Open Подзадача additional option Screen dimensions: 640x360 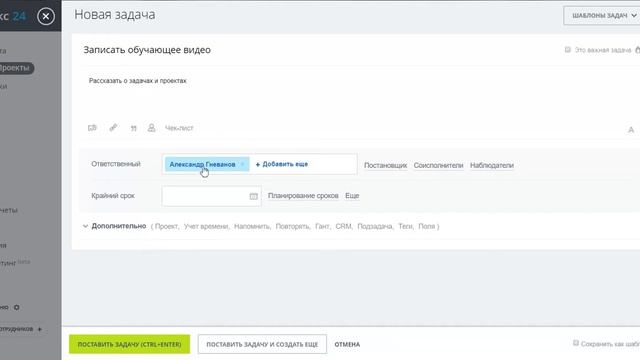point(375,226)
